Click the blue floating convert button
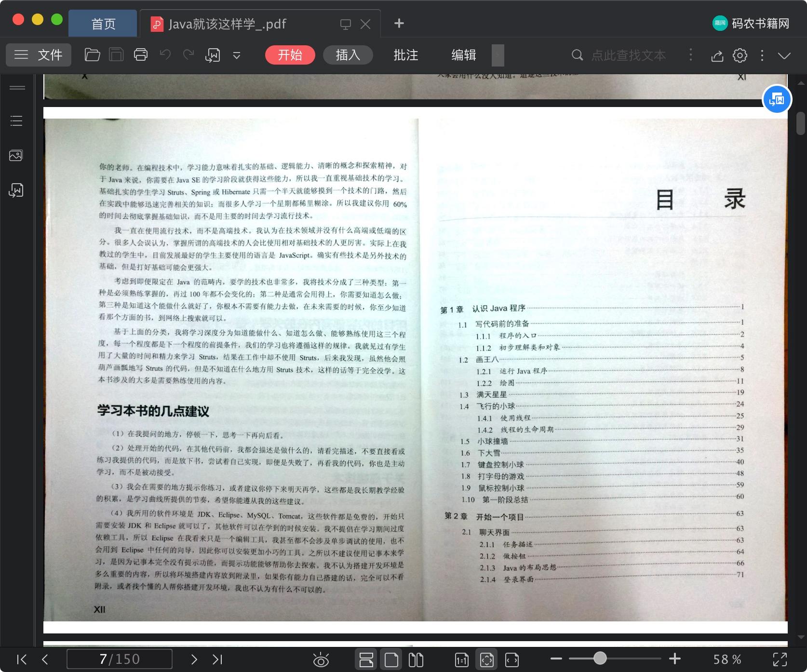Screen dimensions: 807x672 (x=777, y=99)
